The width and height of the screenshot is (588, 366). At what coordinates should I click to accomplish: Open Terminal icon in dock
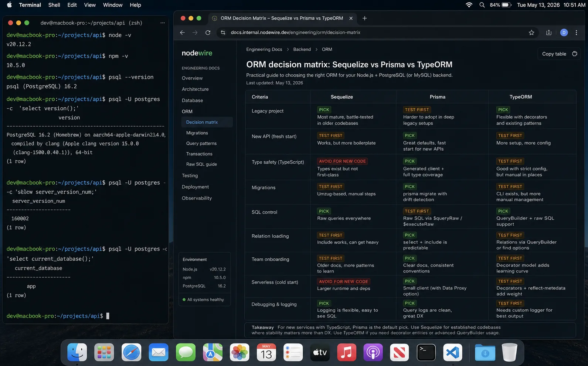point(426,352)
